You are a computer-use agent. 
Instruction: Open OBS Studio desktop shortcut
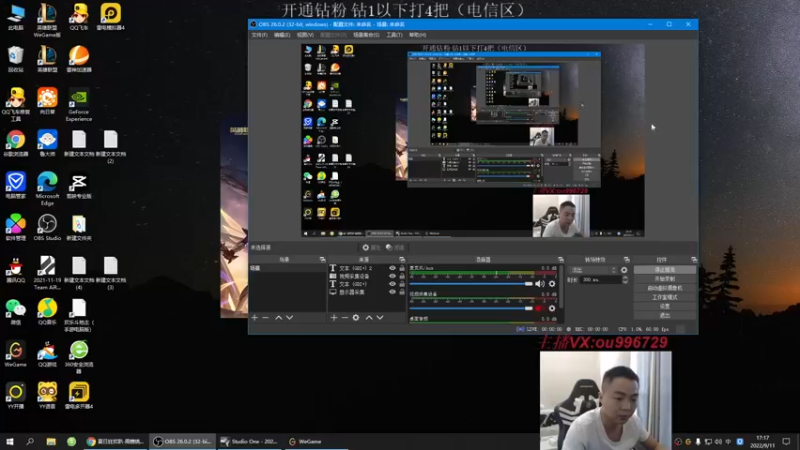click(47, 228)
